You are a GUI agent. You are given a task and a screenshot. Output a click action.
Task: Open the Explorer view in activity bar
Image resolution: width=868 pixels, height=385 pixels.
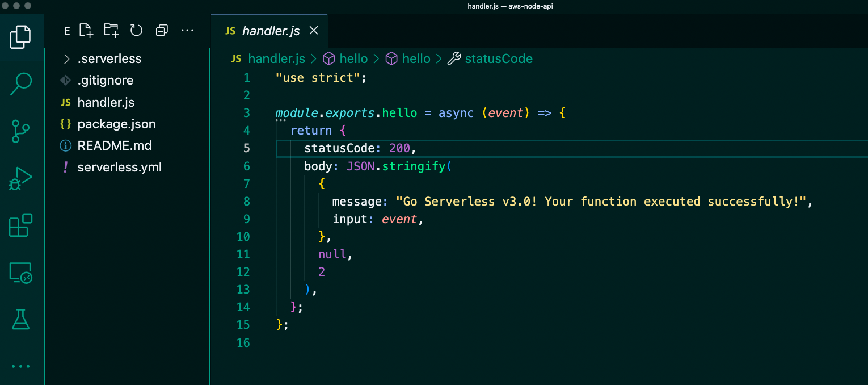pos(21,37)
